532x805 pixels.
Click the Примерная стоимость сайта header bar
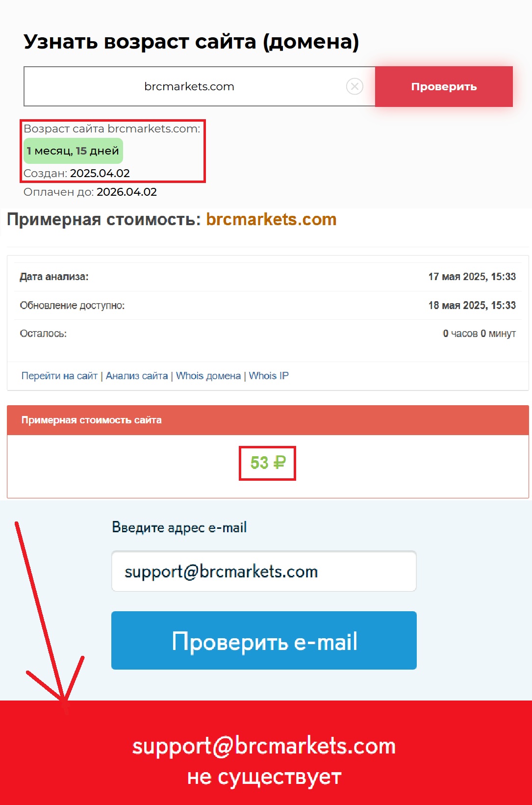(268, 420)
